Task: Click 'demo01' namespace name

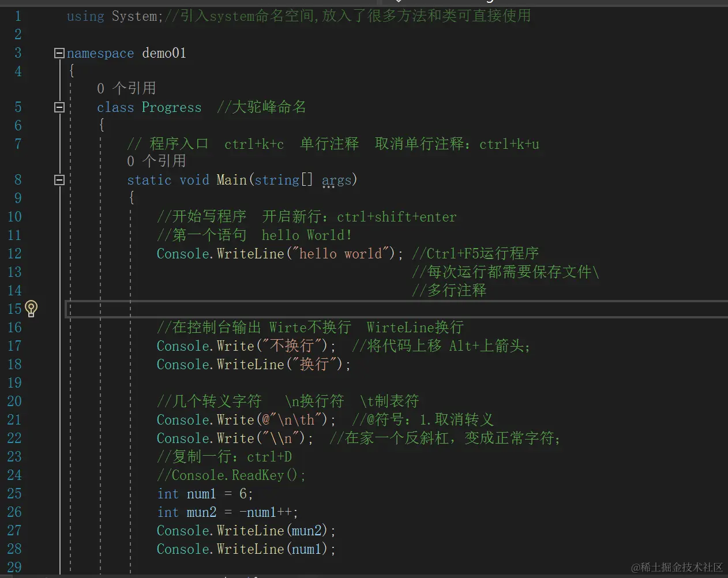Action: 164,53
